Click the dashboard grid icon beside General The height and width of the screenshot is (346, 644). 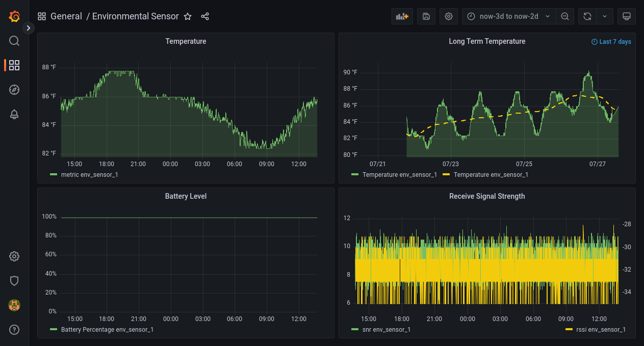pyautogui.click(x=42, y=16)
